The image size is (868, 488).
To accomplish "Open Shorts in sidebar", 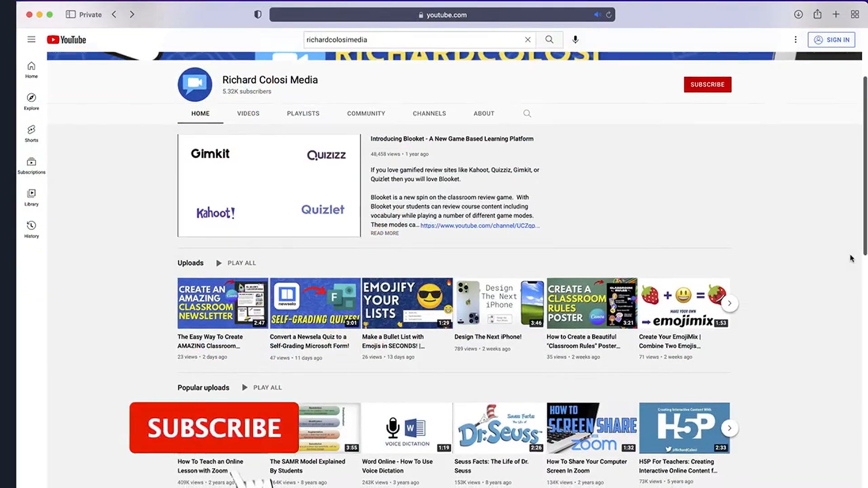I will (x=31, y=134).
